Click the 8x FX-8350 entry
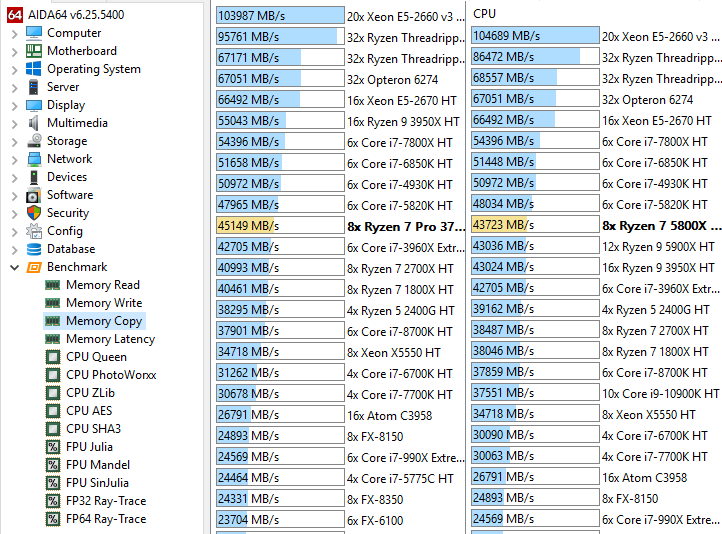722x534 pixels. pos(375,499)
